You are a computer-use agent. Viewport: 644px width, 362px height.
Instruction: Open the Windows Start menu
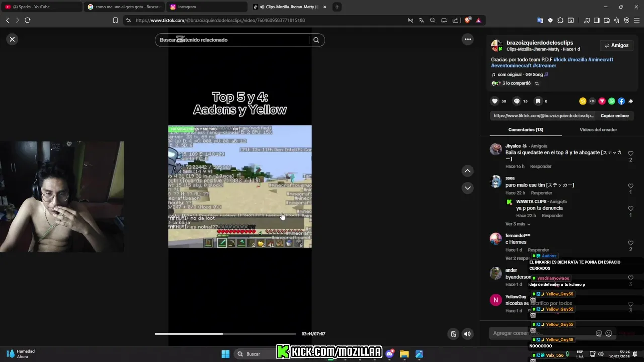click(225, 354)
